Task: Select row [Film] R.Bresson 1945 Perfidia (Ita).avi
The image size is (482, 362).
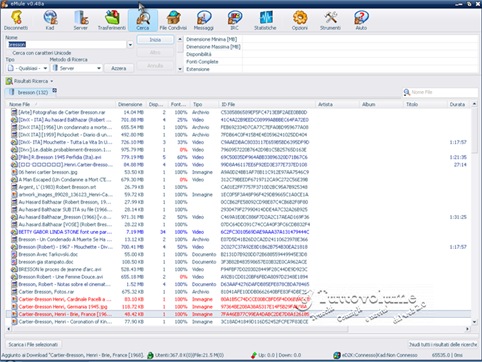Action: [x=239, y=157]
